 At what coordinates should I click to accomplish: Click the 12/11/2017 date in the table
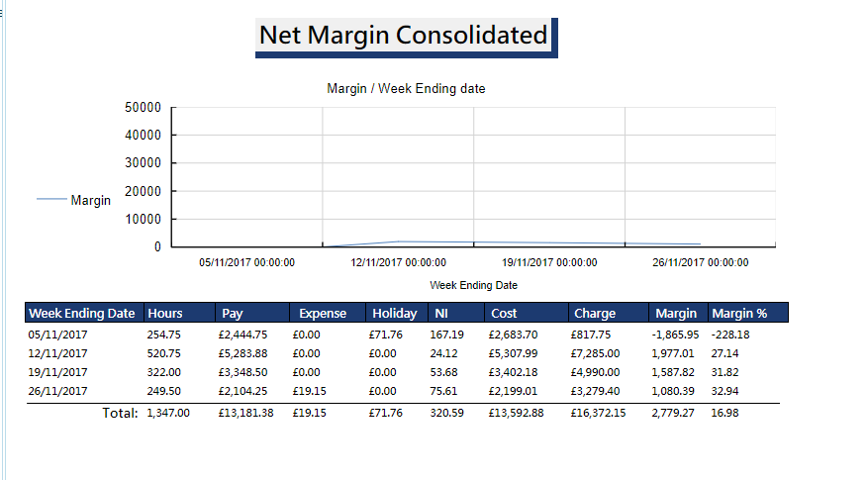pos(58,353)
